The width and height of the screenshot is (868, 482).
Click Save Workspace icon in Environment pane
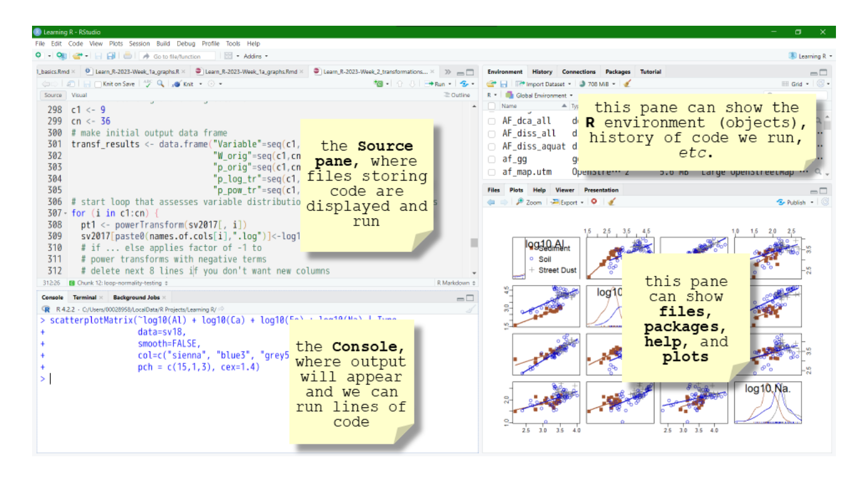point(504,83)
